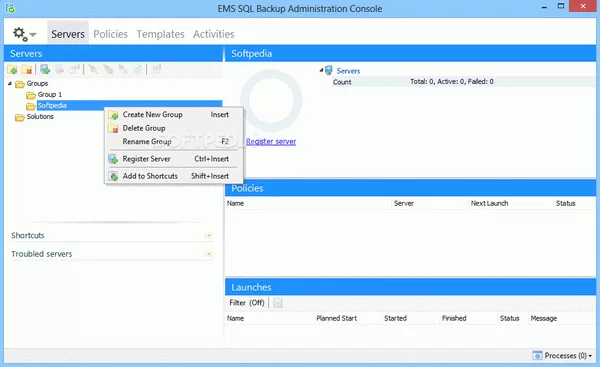
Task: Choose Create New Group from context menu
Action: point(174,114)
